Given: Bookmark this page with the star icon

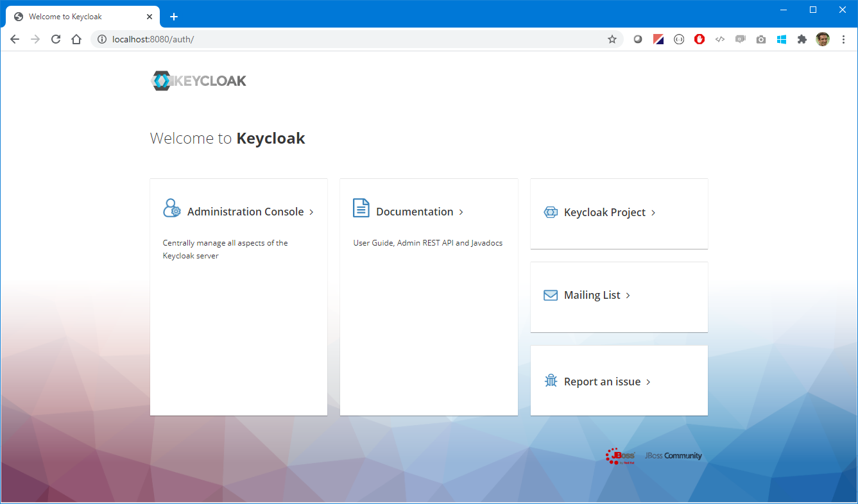Looking at the screenshot, I should 612,39.
